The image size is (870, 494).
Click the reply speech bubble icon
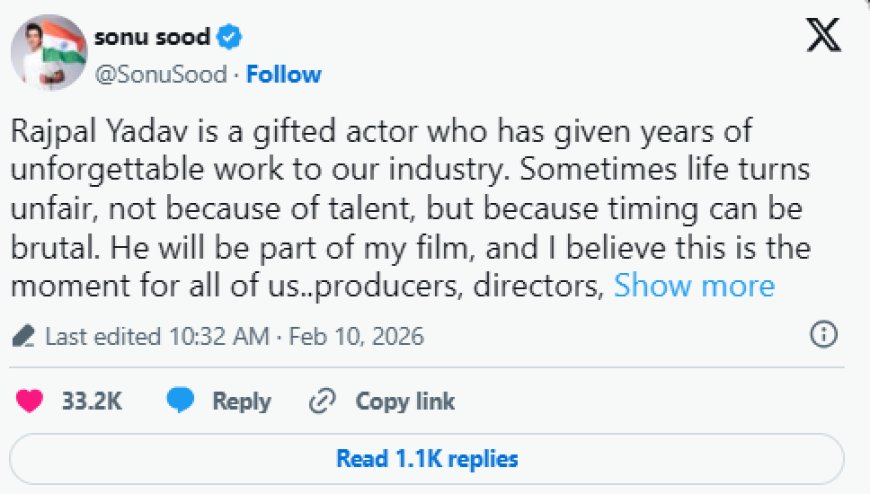180,401
